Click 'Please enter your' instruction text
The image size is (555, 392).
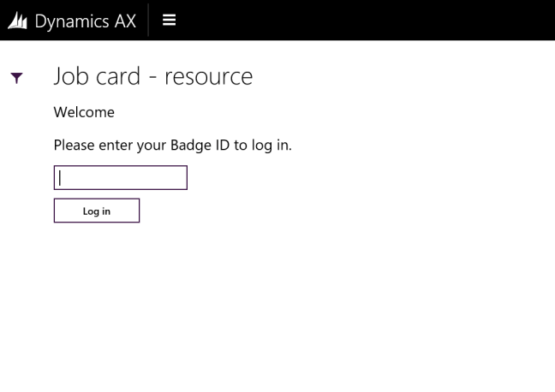(x=110, y=145)
